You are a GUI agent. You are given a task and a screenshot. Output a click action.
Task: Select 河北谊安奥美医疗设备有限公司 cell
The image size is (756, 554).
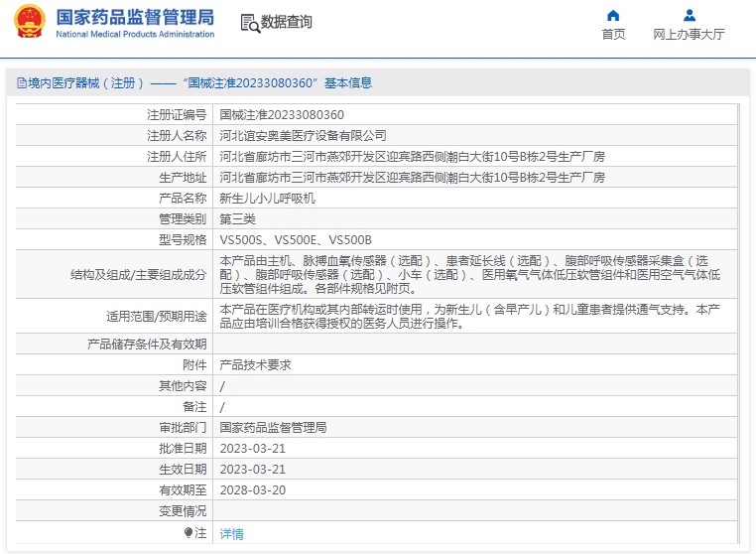475,136
